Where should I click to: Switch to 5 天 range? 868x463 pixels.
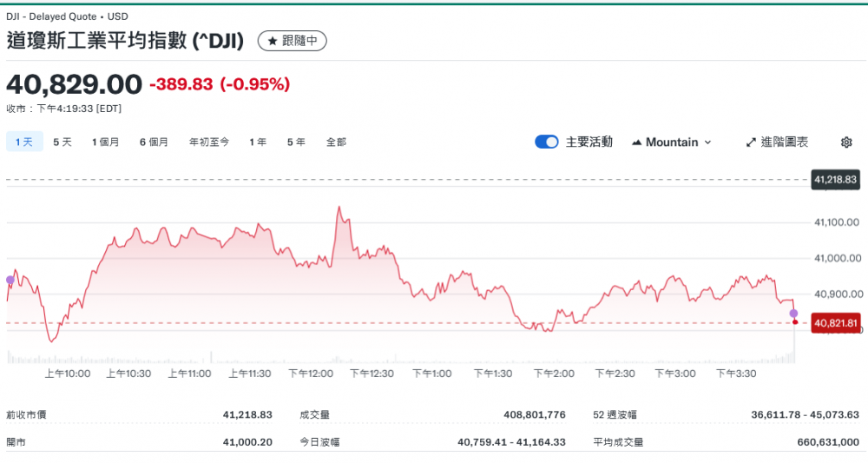point(62,142)
